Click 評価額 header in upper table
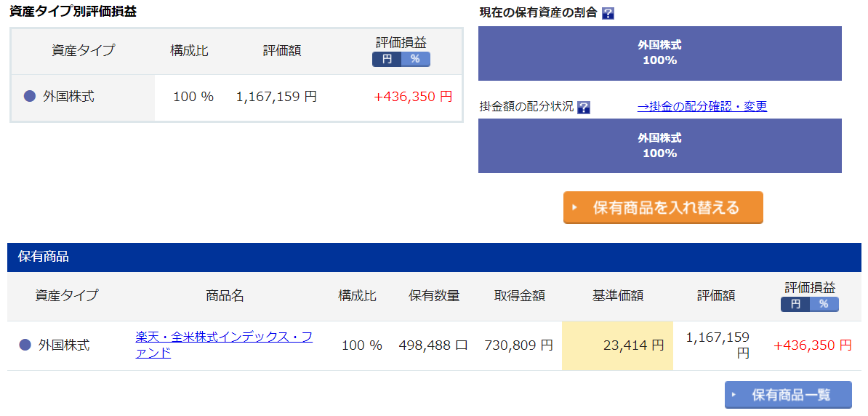The width and height of the screenshot is (868, 416). (x=282, y=50)
